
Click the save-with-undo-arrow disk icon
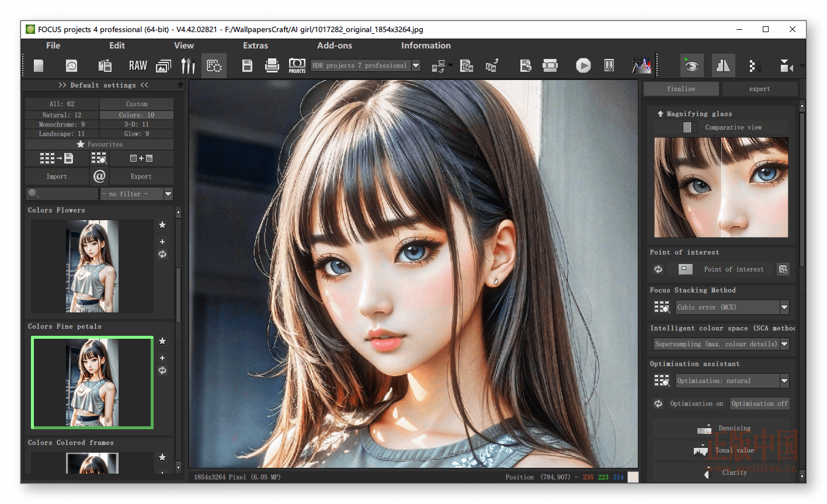coord(525,65)
